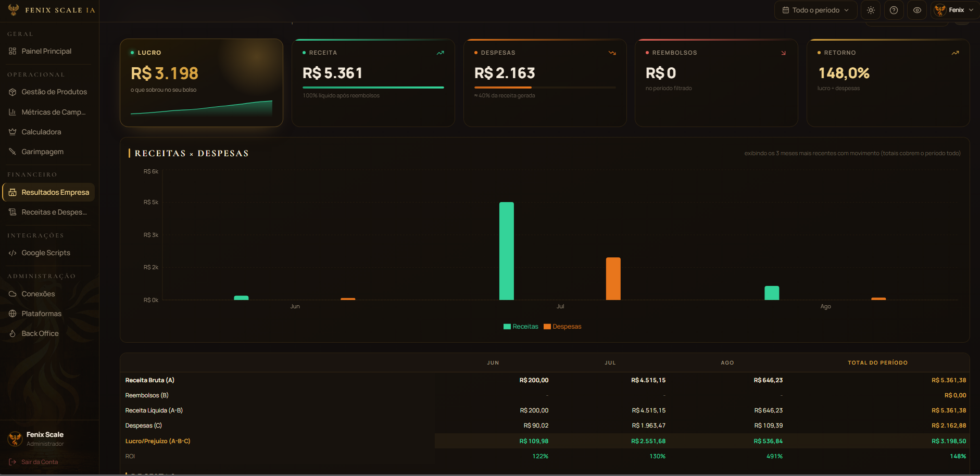Screen dimensions: 980x476
Task: Toggle light/dark theme sun icon
Action: coord(871,10)
